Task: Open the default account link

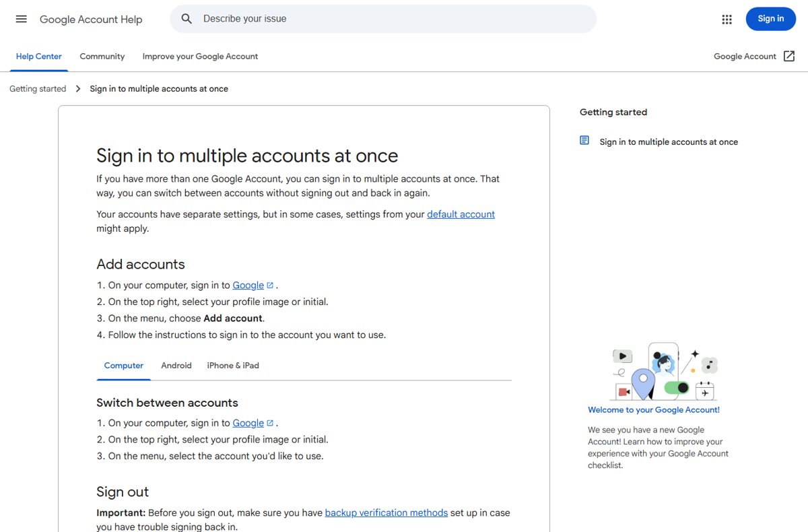Action: point(461,214)
